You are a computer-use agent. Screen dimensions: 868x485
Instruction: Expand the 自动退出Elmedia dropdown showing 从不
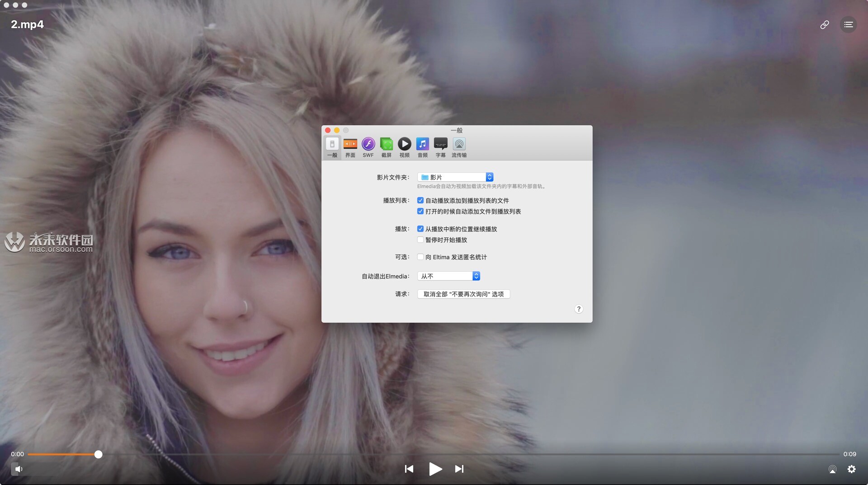(x=448, y=276)
